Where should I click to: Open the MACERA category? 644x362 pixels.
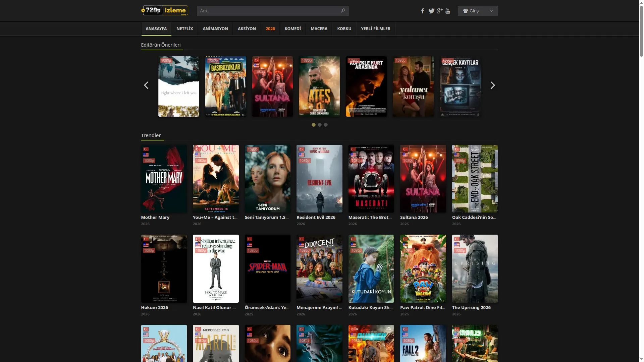click(319, 29)
